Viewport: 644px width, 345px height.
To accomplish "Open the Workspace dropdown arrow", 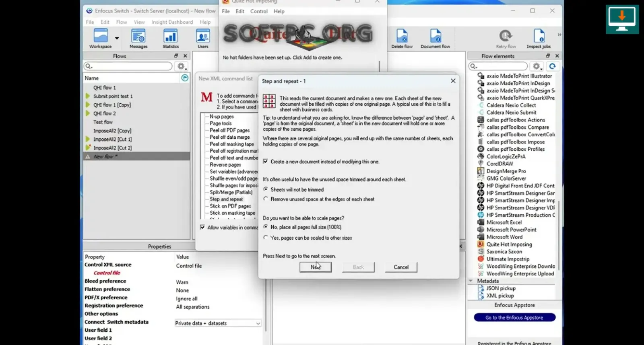I will tap(117, 38).
